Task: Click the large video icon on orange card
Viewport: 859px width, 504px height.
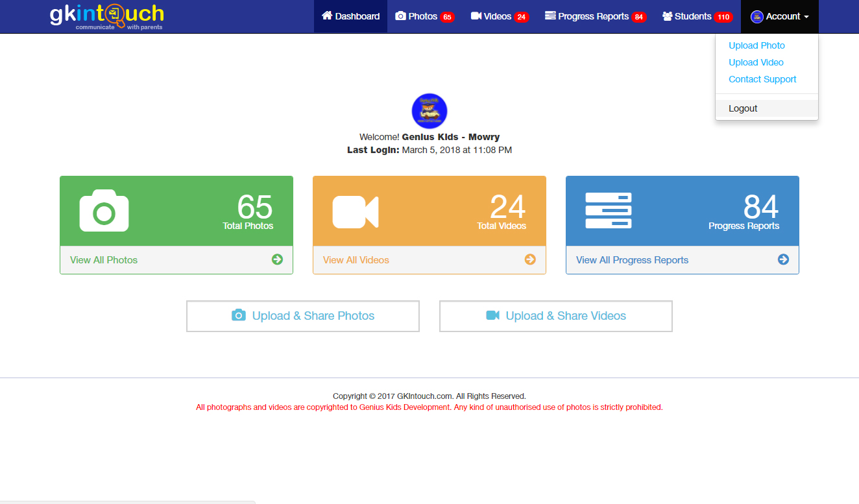Action: point(356,211)
